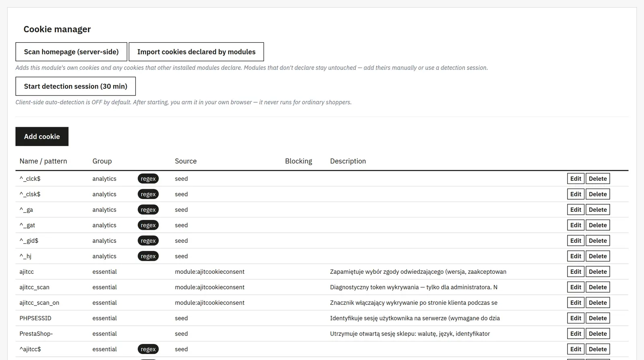
Task: Delete the ajitcc cookie
Action: click(x=598, y=272)
